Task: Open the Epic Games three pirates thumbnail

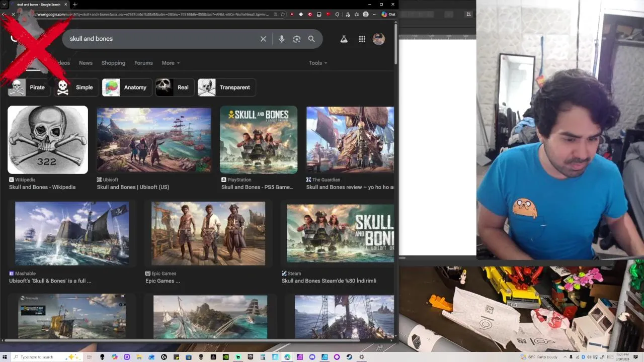Action: tap(208, 233)
